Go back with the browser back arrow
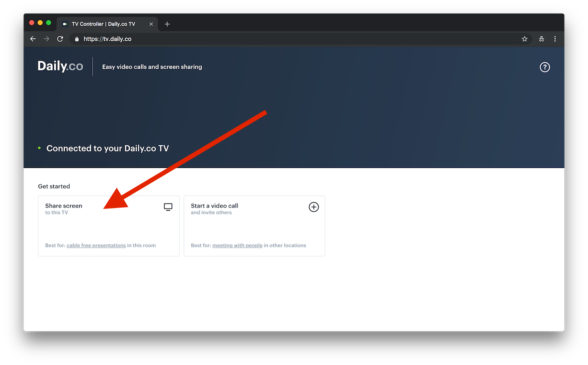 pyautogui.click(x=33, y=39)
